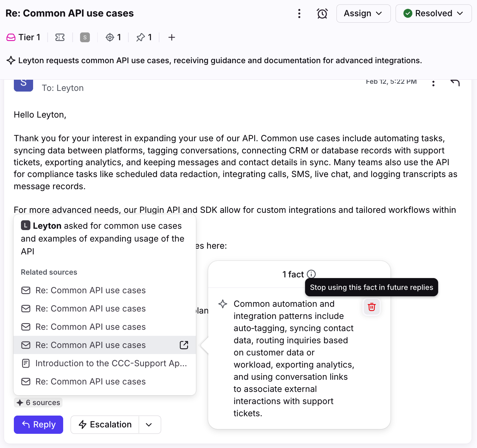Click the add plus icon in header

pos(172,37)
